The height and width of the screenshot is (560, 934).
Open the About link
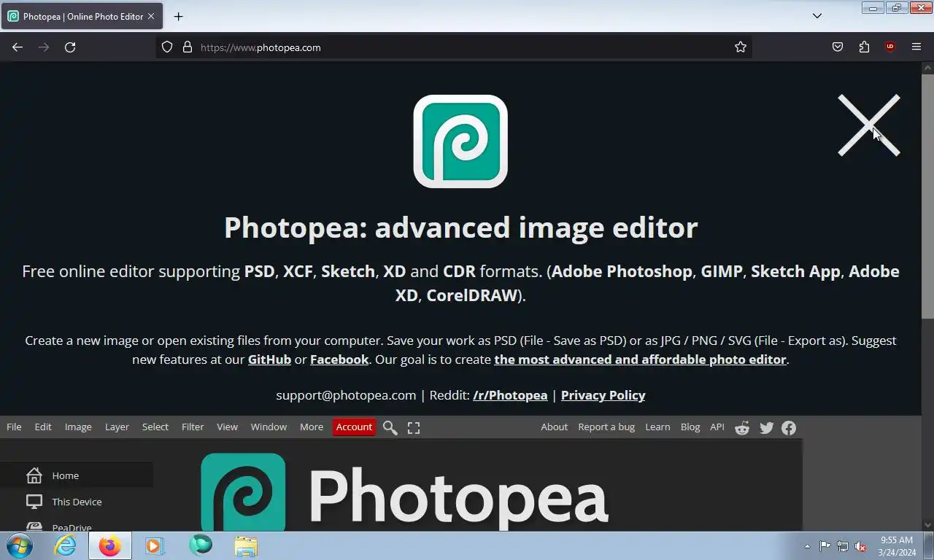click(554, 427)
